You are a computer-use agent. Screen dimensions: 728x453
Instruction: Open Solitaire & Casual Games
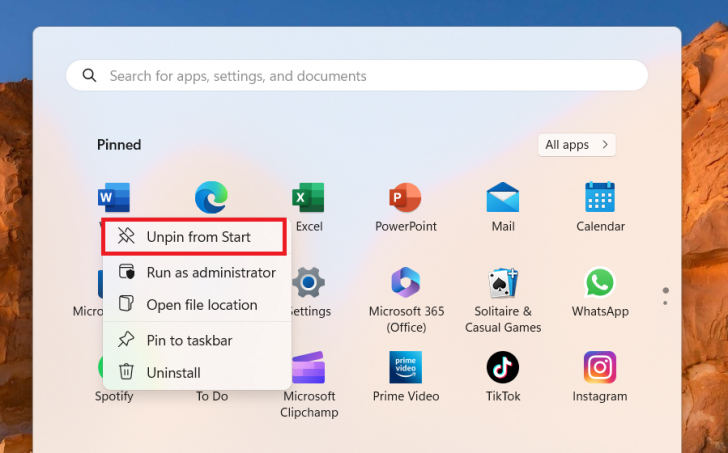pyautogui.click(x=503, y=282)
